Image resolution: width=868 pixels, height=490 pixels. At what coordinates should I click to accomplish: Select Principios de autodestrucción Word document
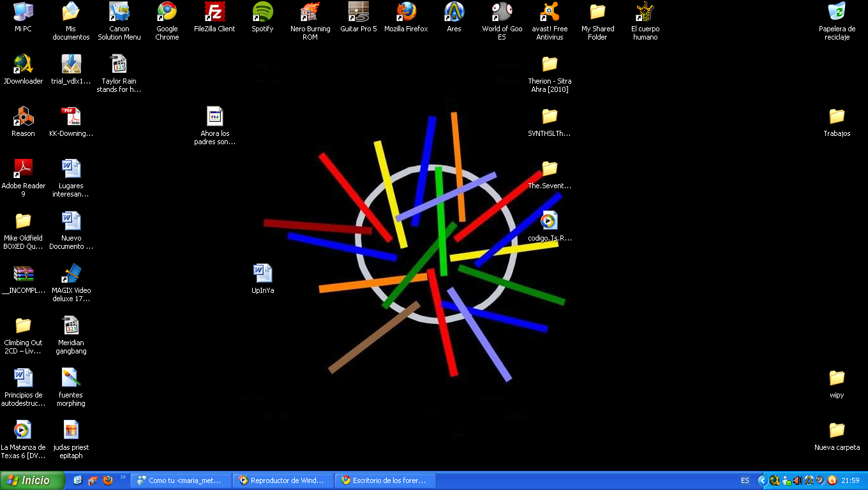click(24, 388)
